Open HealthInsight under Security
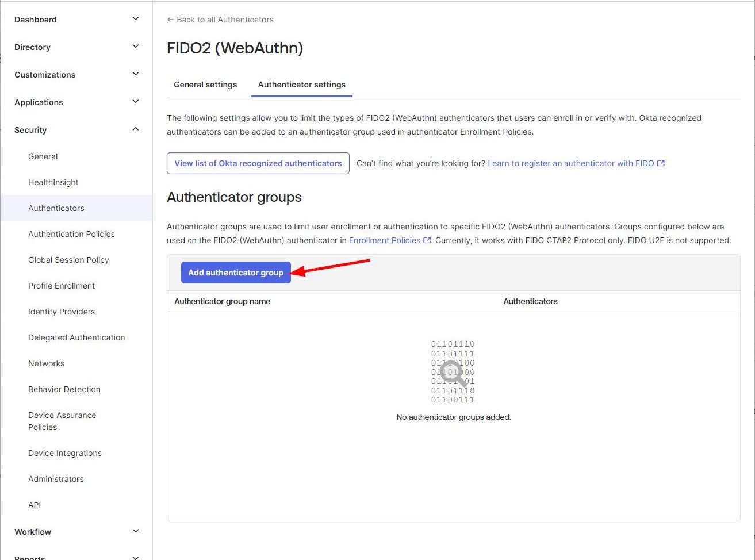This screenshot has height=560, width=755. click(x=53, y=182)
